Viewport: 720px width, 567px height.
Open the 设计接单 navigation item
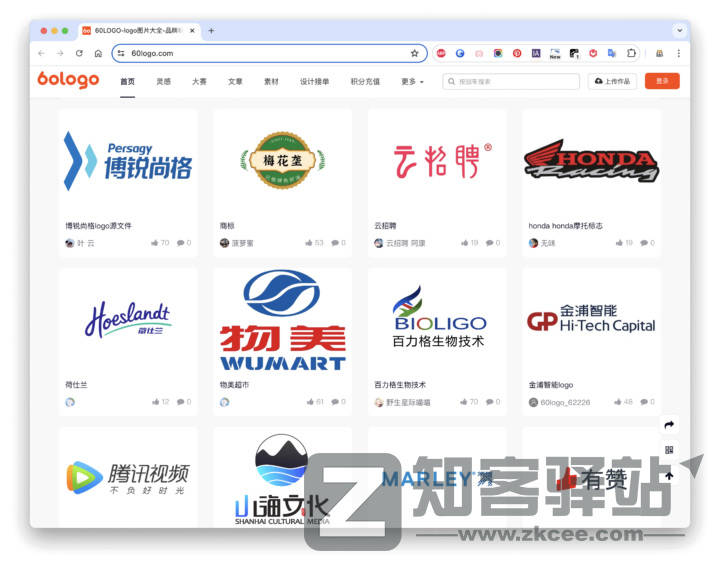coord(315,82)
